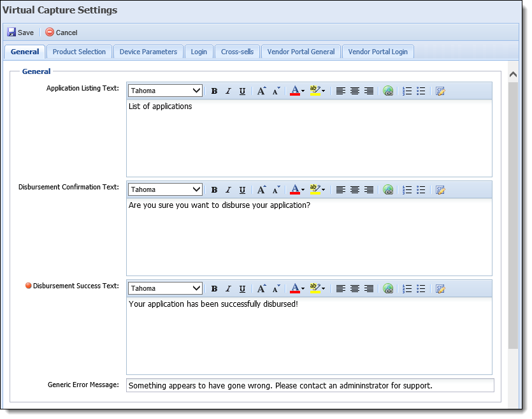Open highlight color in Disbursement Success editor

coord(317,289)
